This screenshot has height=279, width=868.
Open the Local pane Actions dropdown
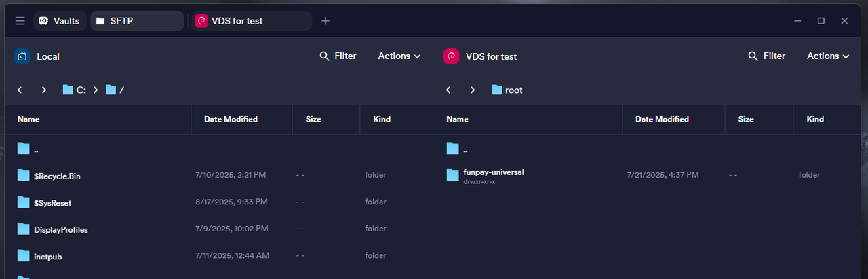coord(399,56)
